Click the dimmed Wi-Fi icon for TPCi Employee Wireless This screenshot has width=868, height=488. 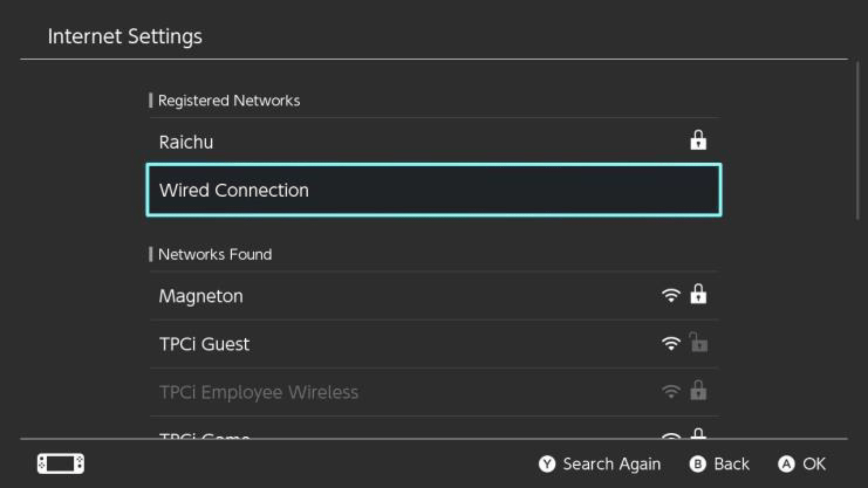point(671,391)
